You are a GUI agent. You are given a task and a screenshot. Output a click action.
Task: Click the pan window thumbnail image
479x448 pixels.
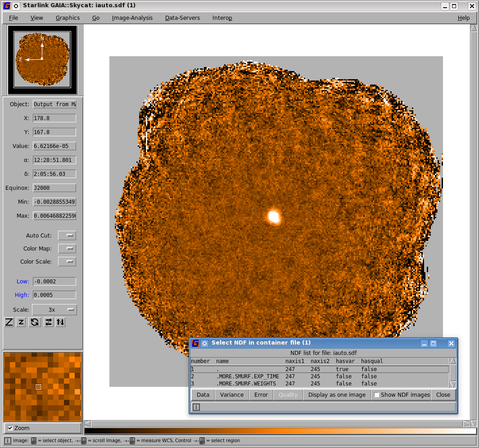42,60
